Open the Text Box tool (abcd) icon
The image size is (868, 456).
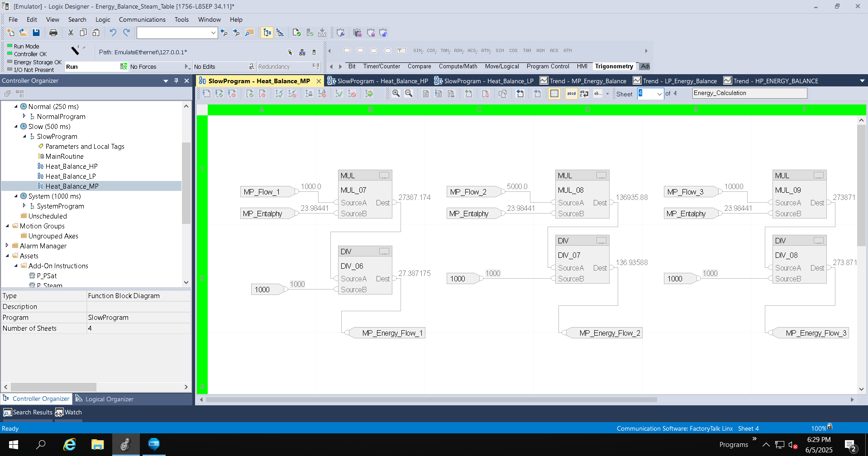pos(571,94)
